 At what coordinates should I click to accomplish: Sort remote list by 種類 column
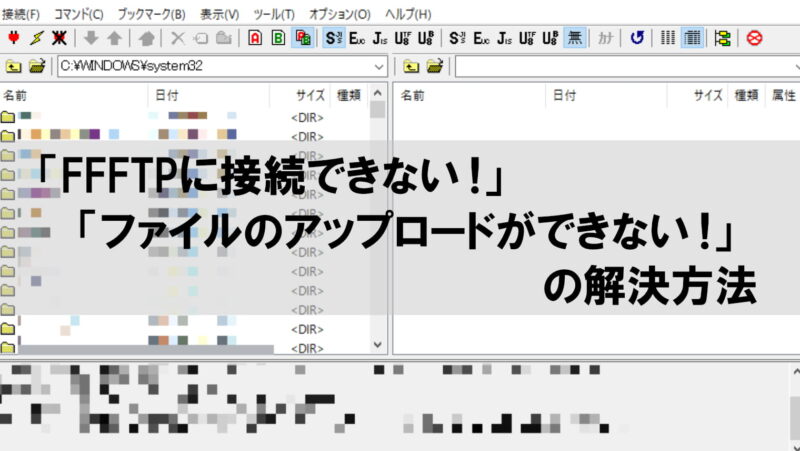point(746,95)
